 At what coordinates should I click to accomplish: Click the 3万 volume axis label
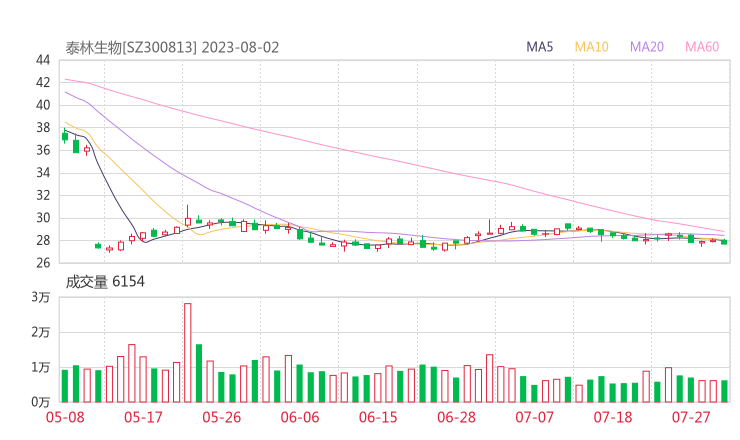click(40, 297)
